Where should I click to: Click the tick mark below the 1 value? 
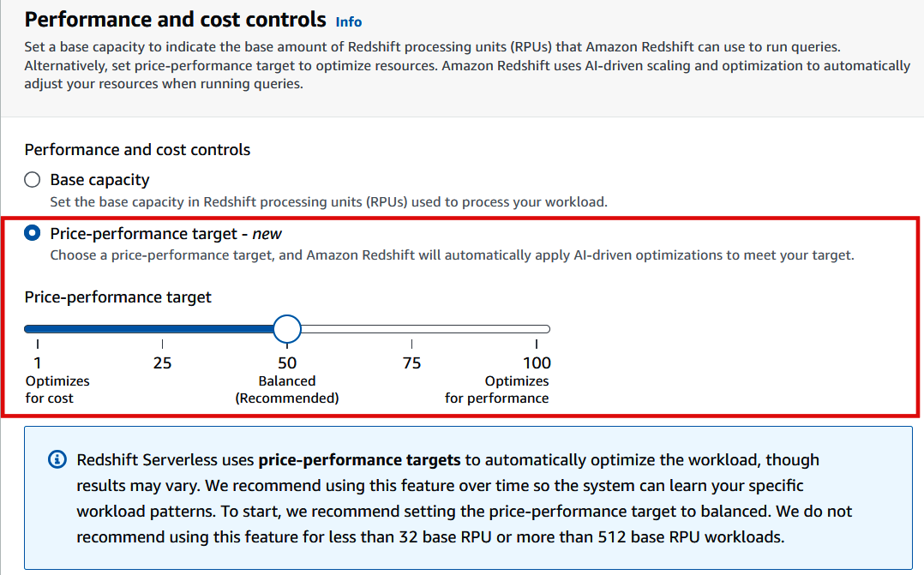[38, 343]
